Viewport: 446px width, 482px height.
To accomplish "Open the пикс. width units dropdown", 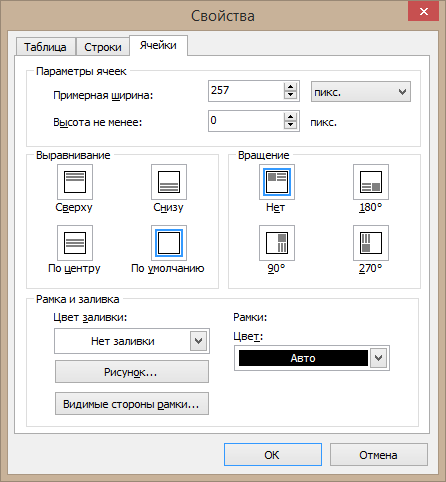I will coord(361,92).
